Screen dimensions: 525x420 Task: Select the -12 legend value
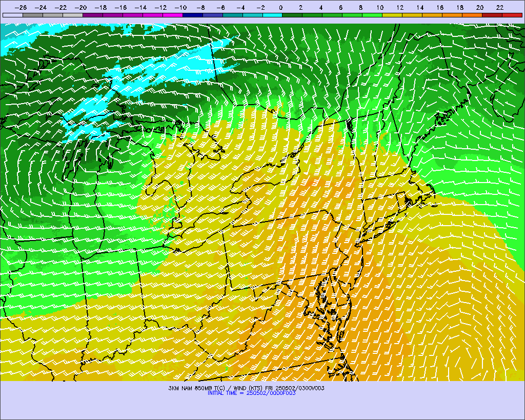point(160,7)
